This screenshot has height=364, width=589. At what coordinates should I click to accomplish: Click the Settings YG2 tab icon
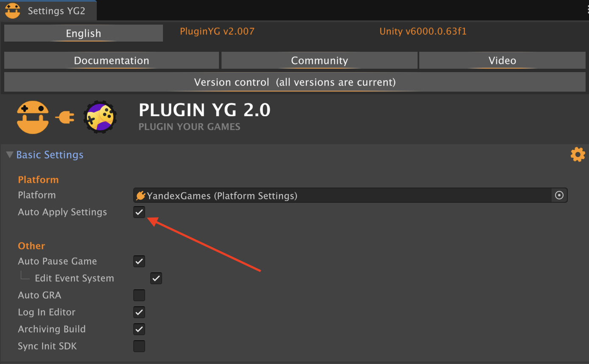pyautogui.click(x=13, y=11)
